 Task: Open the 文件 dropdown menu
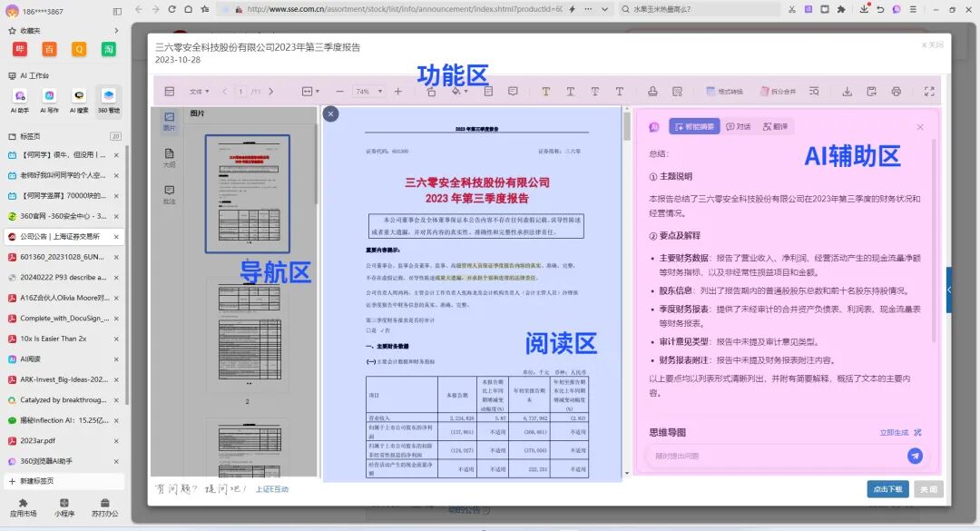(199, 92)
